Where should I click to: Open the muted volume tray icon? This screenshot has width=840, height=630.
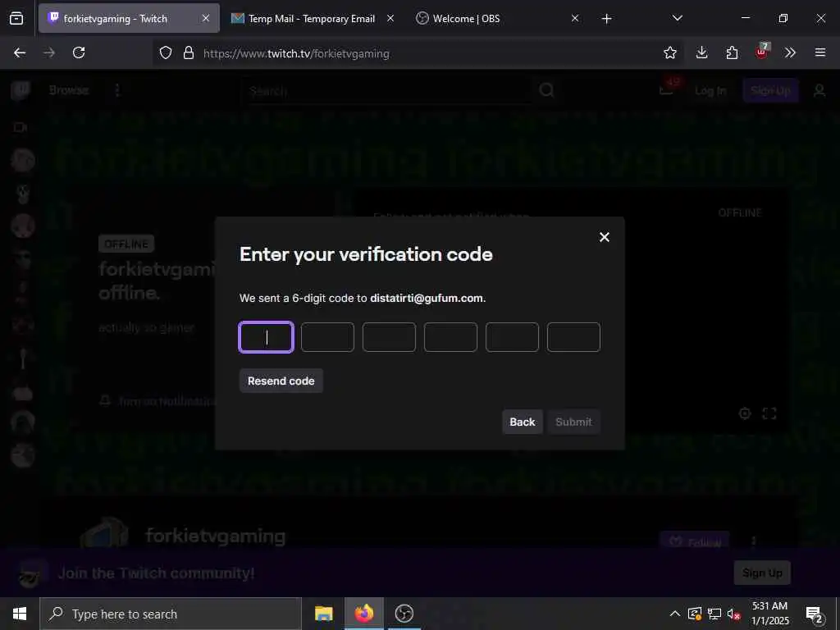click(x=734, y=614)
